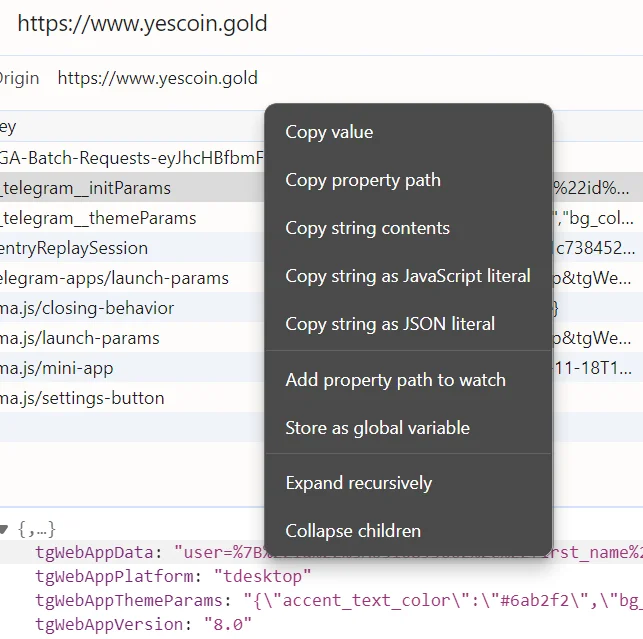This screenshot has width=643, height=639.
Task: Click the Origin URL https://www.yescoin.gold
Action: click(157, 78)
